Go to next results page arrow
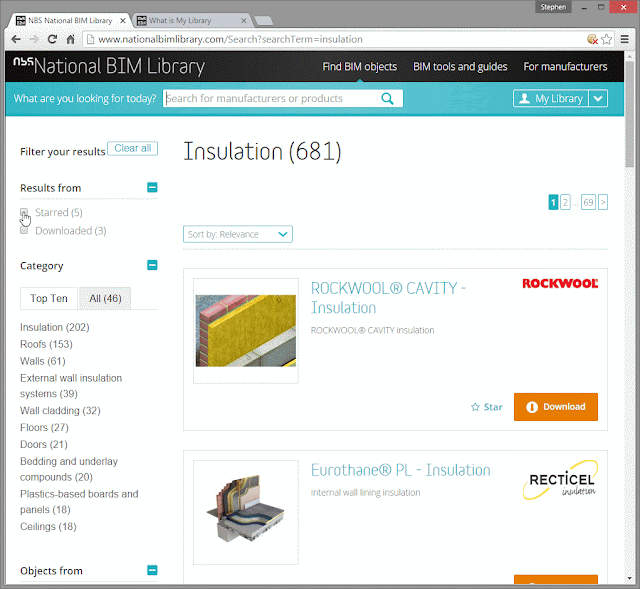Screen dimensions: 640x589 click(603, 202)
